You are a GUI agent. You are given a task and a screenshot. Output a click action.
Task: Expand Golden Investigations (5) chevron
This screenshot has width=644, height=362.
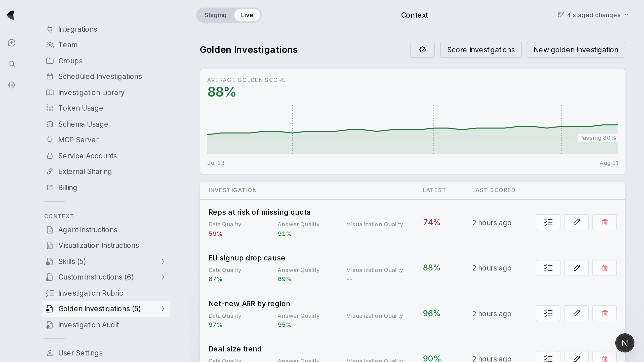click(163, 309)
